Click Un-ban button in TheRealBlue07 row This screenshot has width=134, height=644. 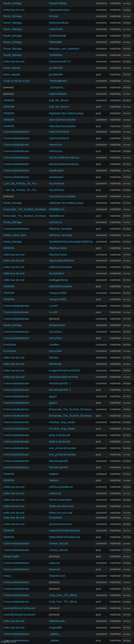point(127,81)
